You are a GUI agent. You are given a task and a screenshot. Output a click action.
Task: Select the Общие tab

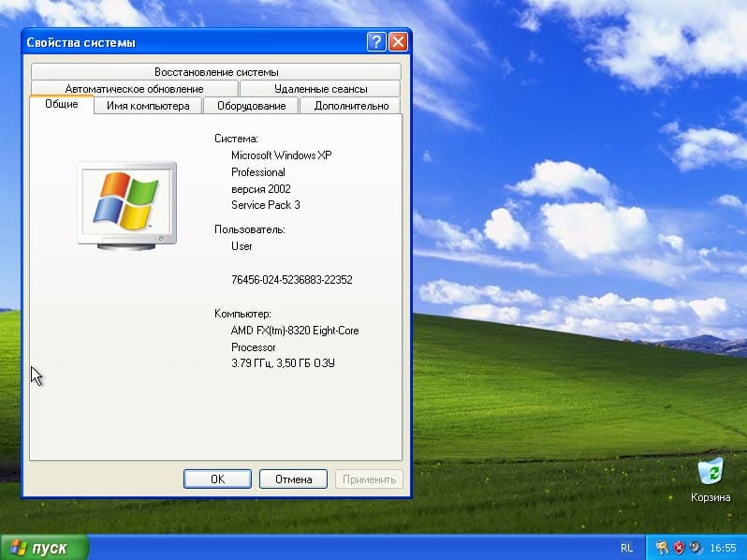click(62, 105)
